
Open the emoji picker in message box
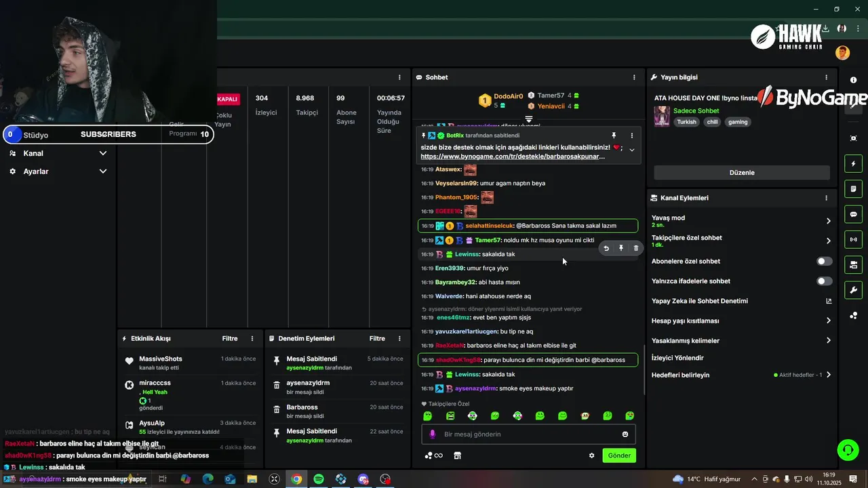[625, 434]
